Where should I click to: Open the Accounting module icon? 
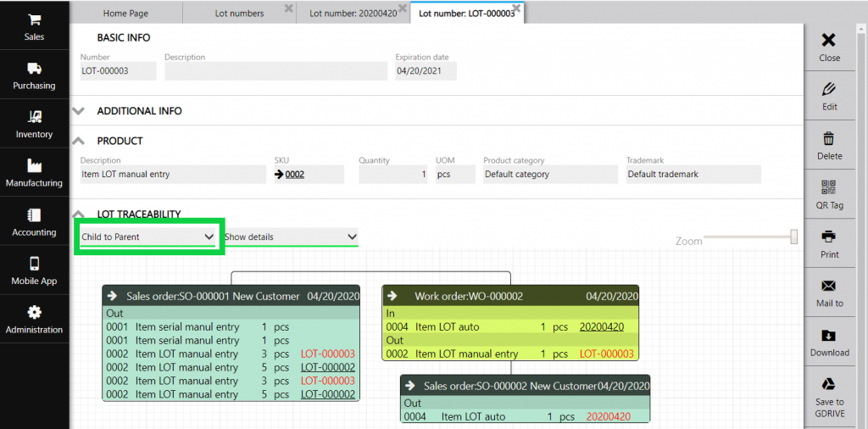(34, 214)
